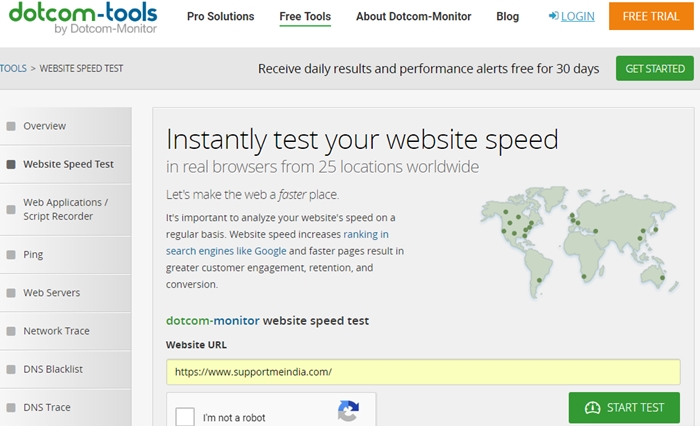Click the green GET STARTED button

click(654, 68)
